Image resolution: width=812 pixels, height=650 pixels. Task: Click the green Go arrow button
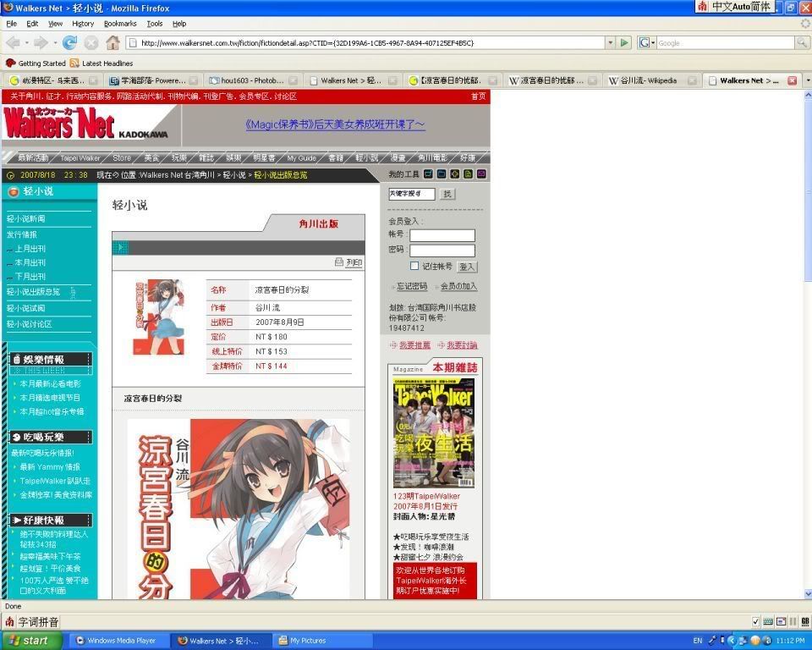point(625,42)
